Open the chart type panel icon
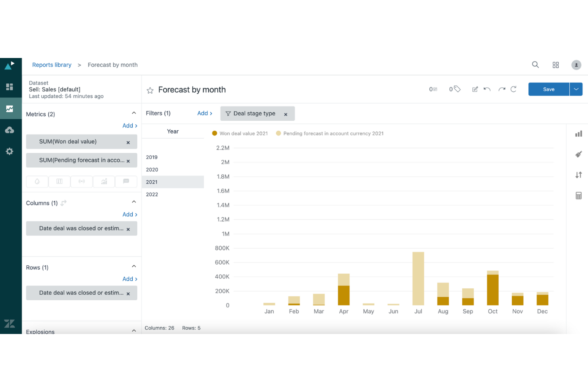Image resolution: width=588 pixels, height=392 pixels. point(578,133)
